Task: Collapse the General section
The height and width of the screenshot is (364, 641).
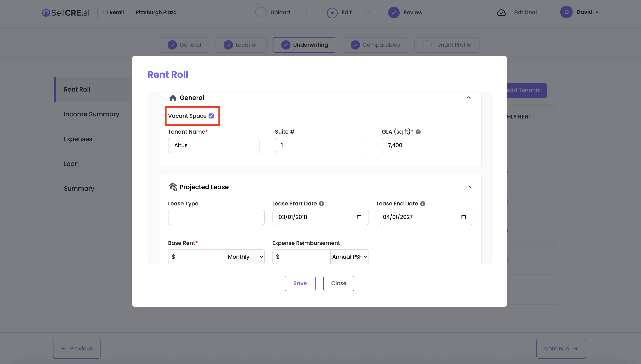Action: pos(468,98)
